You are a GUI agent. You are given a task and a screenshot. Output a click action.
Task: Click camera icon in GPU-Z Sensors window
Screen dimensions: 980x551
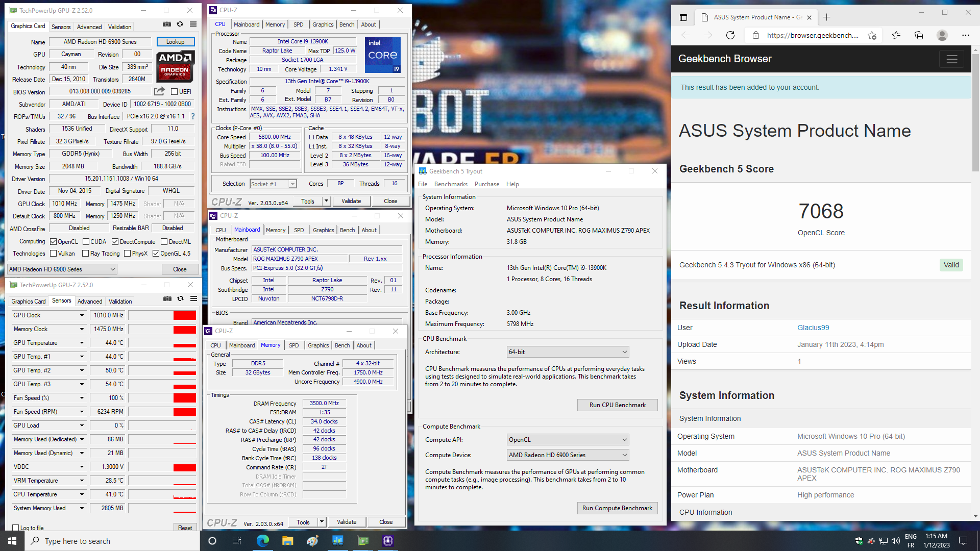tap(167, 298)
